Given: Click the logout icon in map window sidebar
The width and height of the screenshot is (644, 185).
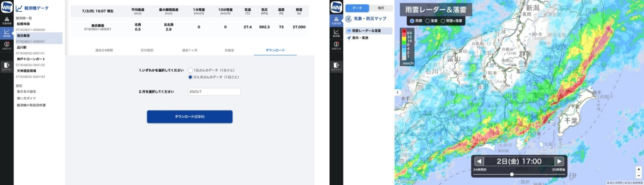Looking at the screenshot, I should tap(336, 66).
